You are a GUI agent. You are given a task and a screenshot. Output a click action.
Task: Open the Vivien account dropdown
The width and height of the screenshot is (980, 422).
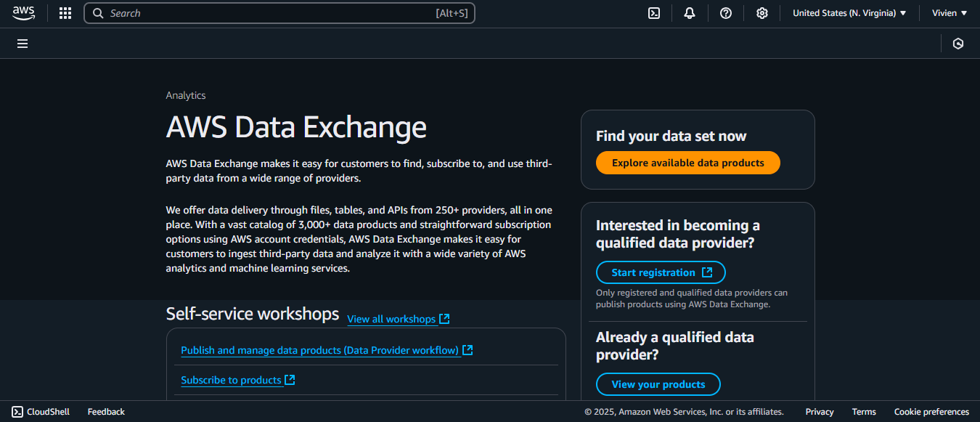pos(950,13)
